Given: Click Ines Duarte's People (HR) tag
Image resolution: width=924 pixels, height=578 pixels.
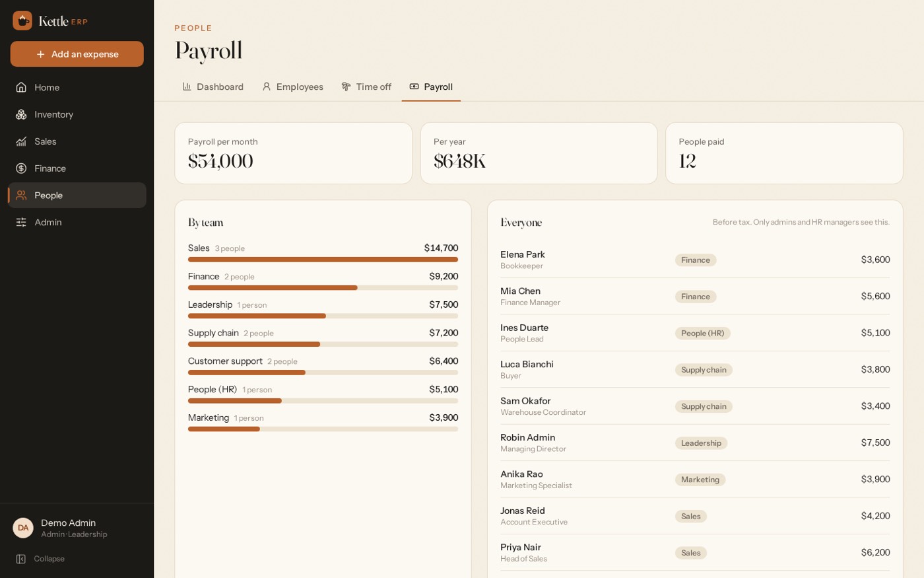Looking at the screenshot, I should click(703, 334).
